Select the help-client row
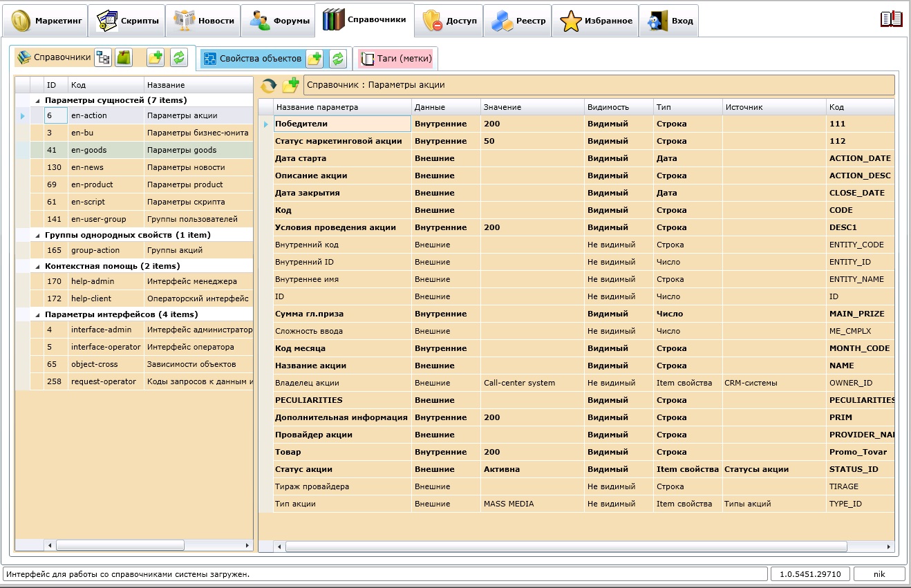Viewport: 911px width, 588px height. [134, 298]
